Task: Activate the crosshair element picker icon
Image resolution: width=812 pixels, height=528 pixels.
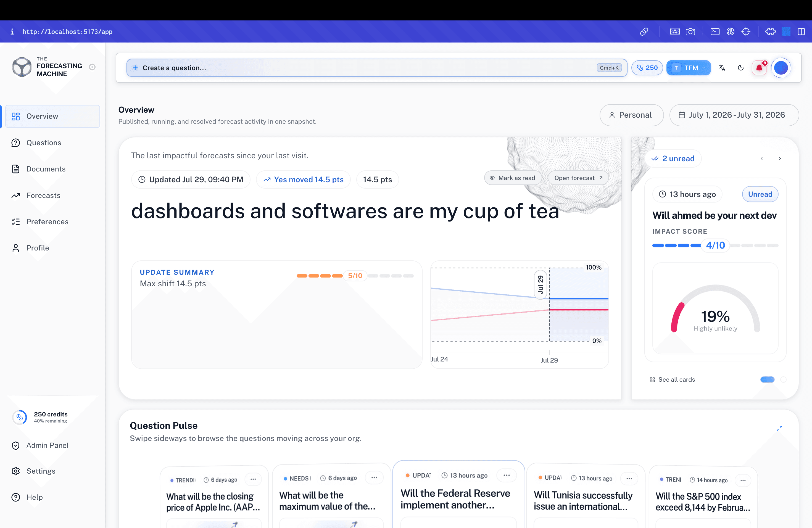Action: (746, 32)
